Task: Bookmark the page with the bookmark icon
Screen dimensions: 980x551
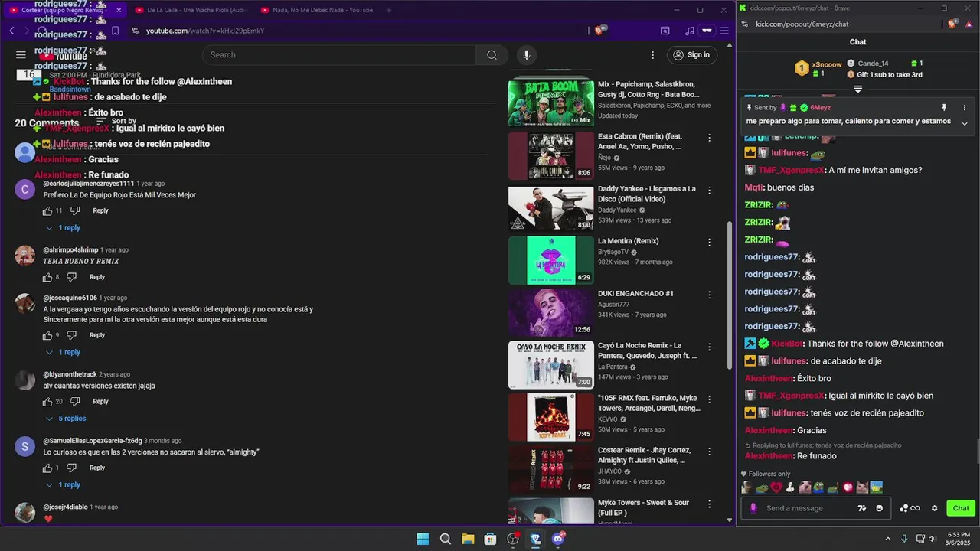Action: click(115, 31)
